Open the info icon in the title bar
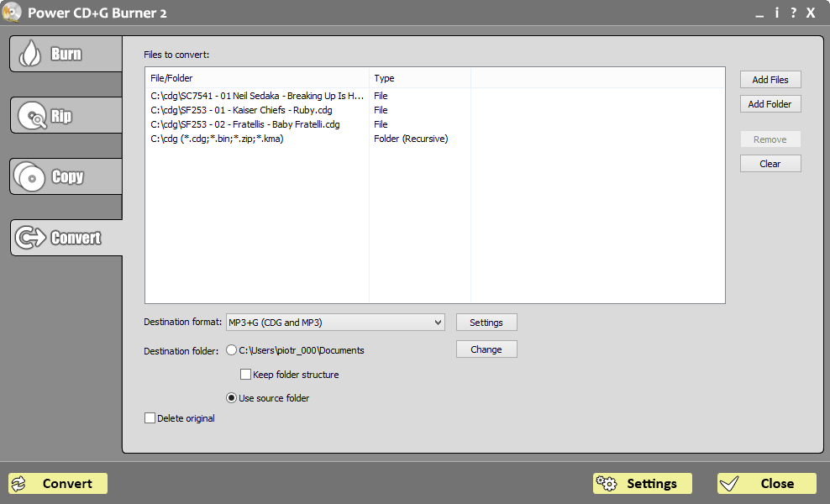 [x=775, y=13]
